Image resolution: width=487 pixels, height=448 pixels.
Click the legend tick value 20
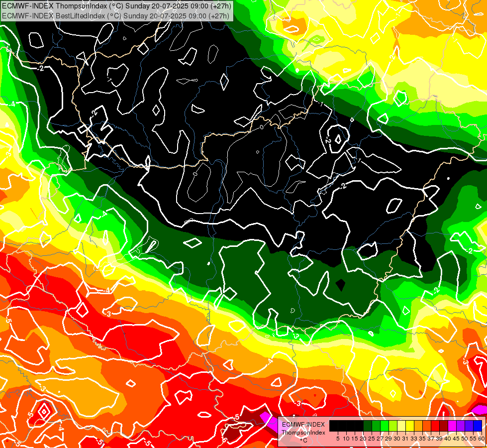click(364, 439)
